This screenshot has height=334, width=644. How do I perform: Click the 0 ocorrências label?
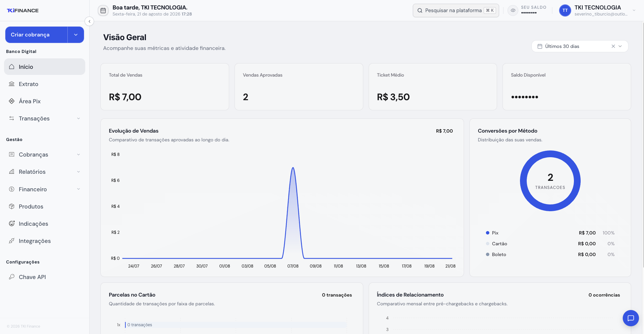click(x=604, y=295)
